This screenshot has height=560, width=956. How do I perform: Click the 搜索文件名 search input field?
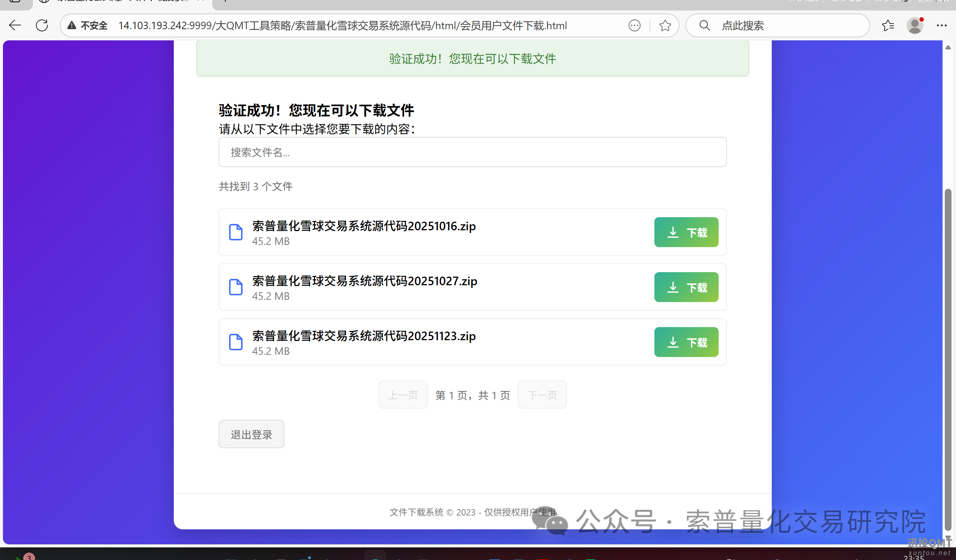coord(472,152)
